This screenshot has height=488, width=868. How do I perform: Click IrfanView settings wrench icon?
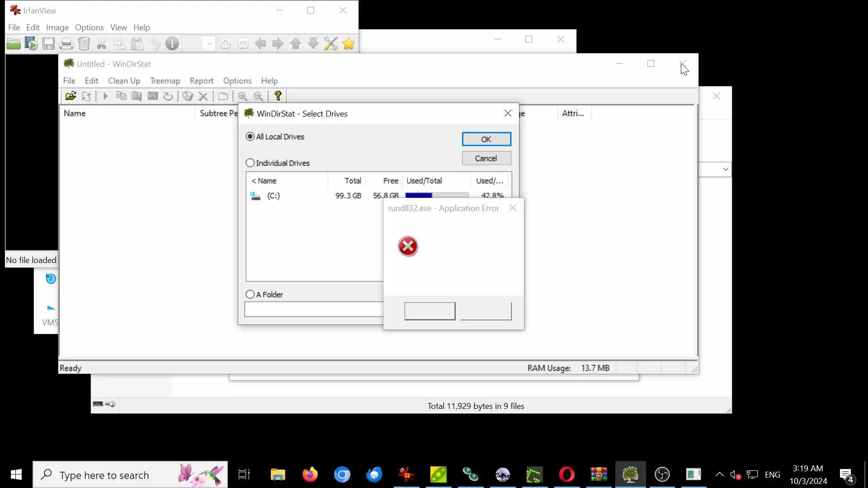pos(330,44)
